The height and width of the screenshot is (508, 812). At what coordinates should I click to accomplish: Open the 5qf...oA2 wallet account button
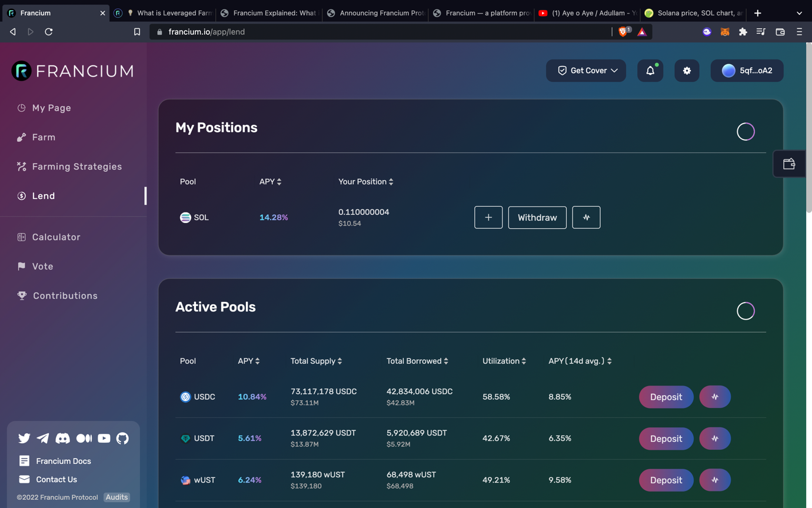click(747, 71)
